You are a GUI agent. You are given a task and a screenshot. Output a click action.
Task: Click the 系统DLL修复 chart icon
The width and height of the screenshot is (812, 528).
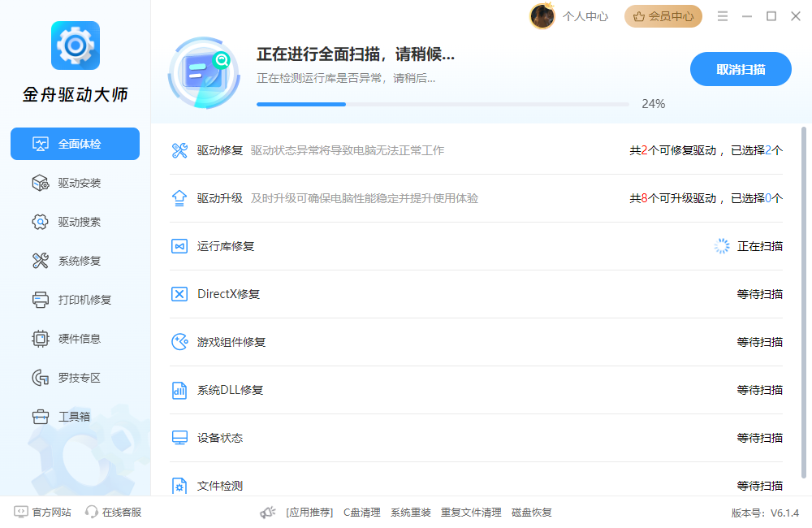pos(179,390)
